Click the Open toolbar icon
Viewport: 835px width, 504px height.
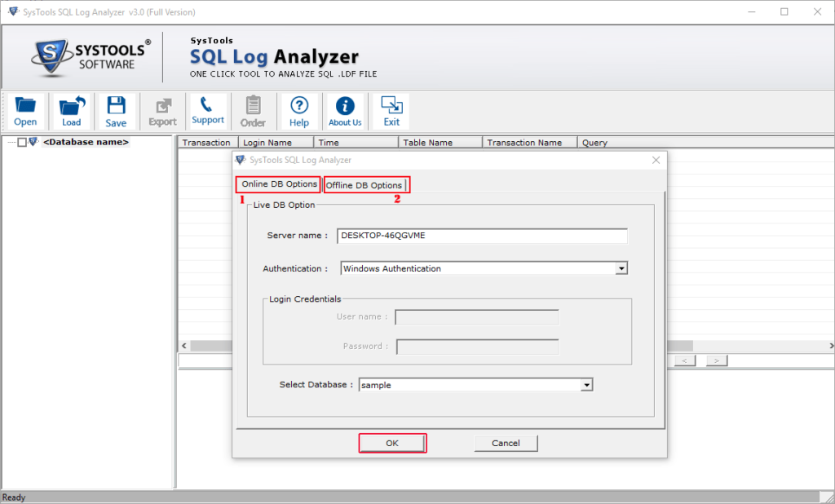[25, 112]
